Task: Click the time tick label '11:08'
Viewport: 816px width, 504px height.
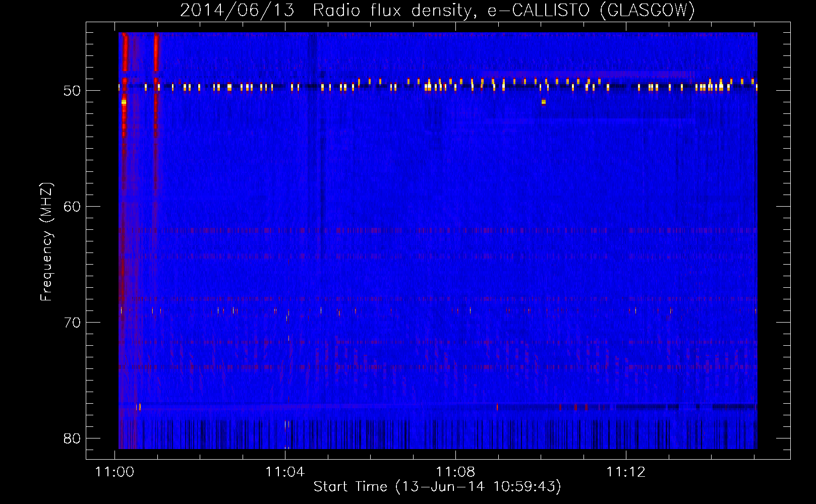Action: 455,472
